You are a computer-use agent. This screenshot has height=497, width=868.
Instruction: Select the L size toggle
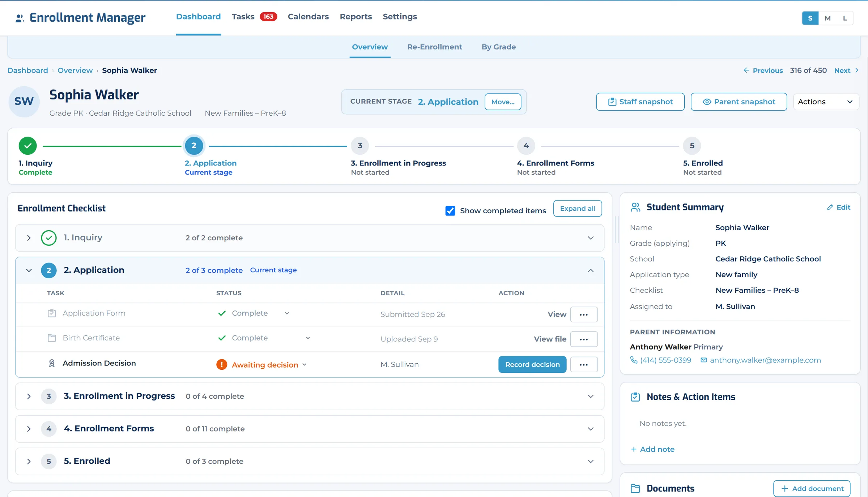845,18
